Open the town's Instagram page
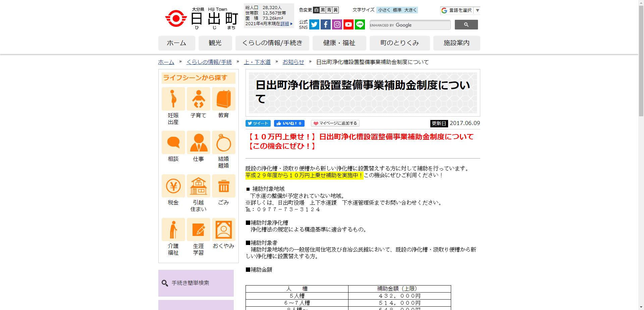This screenshot has width=644, height=310. 337,24
